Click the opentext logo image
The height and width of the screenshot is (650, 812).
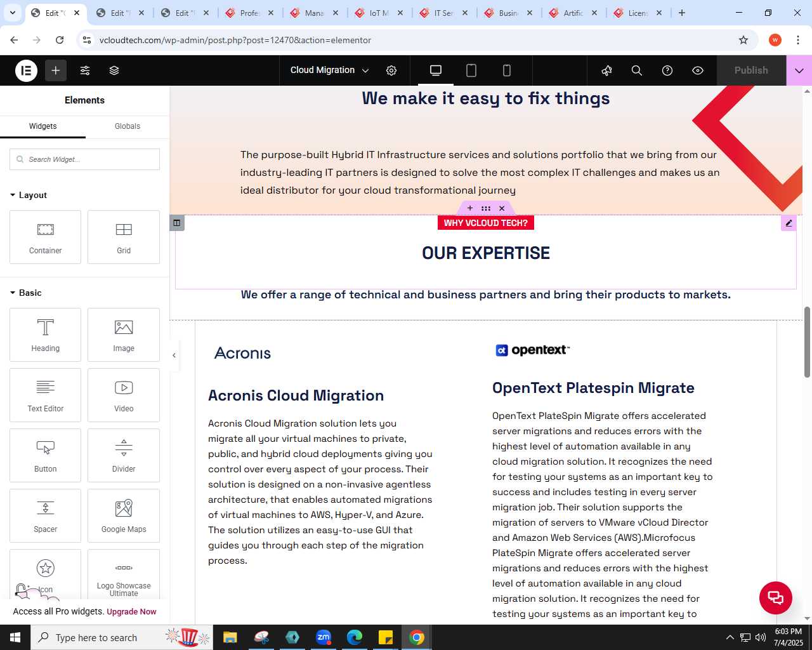click(532, 350)
